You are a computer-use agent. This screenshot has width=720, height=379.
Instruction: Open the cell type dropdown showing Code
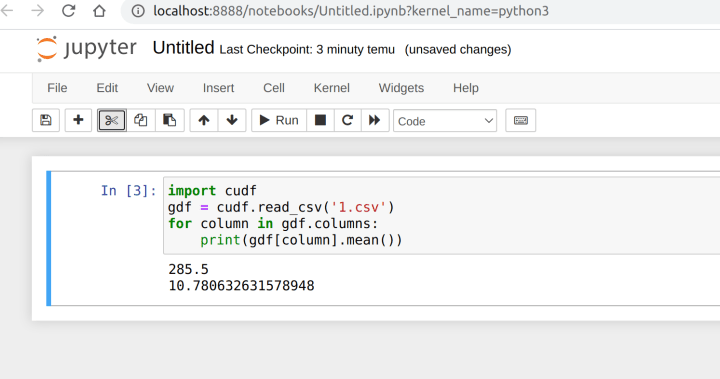[x=445, y=121]
